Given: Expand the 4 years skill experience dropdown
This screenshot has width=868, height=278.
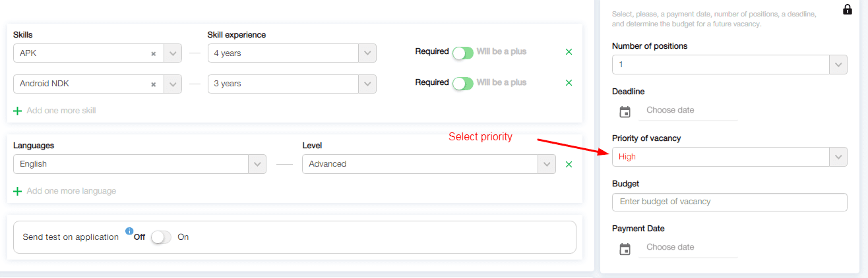Looking at the screenshot, I should (x=367, y=53).
